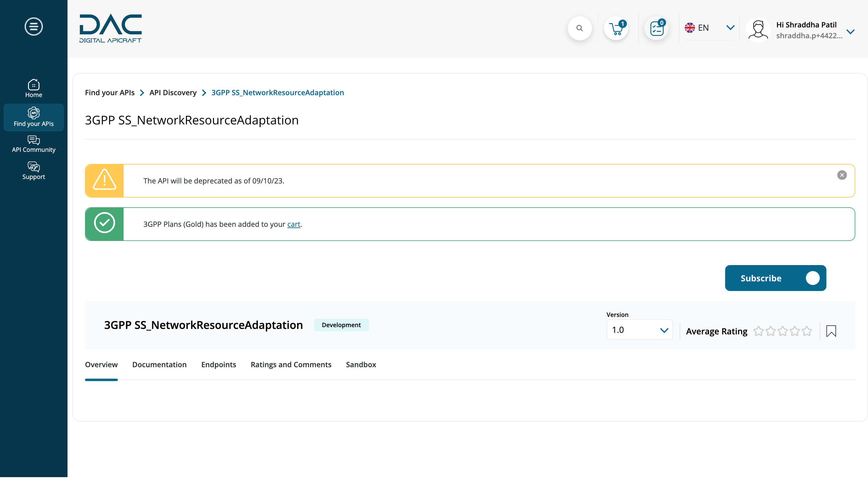Click the search magnifier icon
The height and width of the screenshot is (491, 868).
tap(579, 28)
